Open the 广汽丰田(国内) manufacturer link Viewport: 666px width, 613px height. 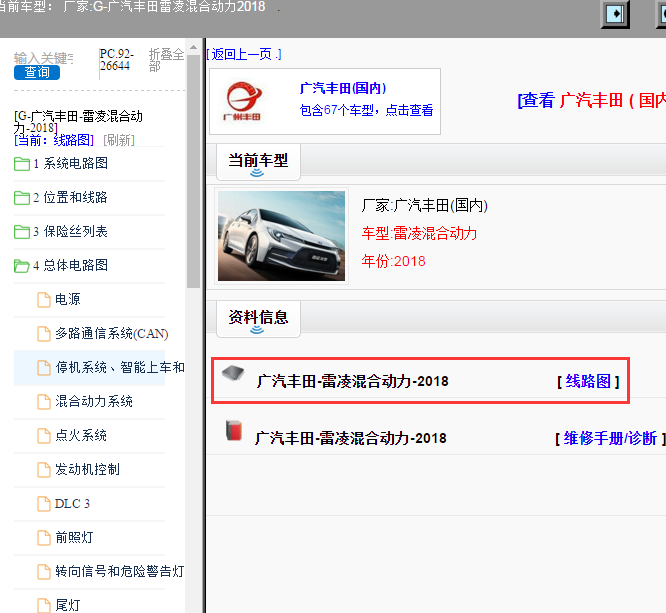coord(342,88)
